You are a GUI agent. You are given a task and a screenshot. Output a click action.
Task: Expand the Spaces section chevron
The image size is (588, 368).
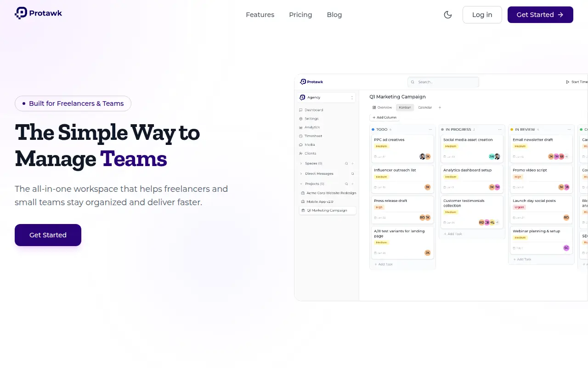click(301, 163)
